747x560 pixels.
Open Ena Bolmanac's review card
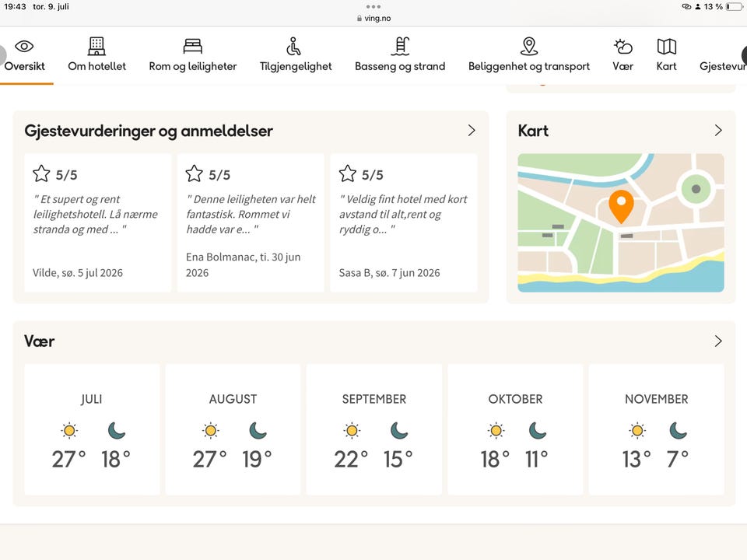pos(250,223)
